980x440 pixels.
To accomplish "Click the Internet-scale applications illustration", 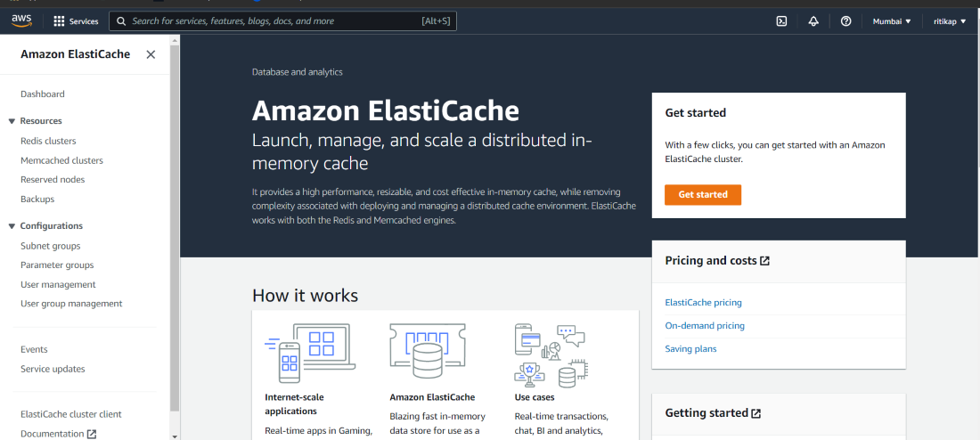I will [311, 353].
